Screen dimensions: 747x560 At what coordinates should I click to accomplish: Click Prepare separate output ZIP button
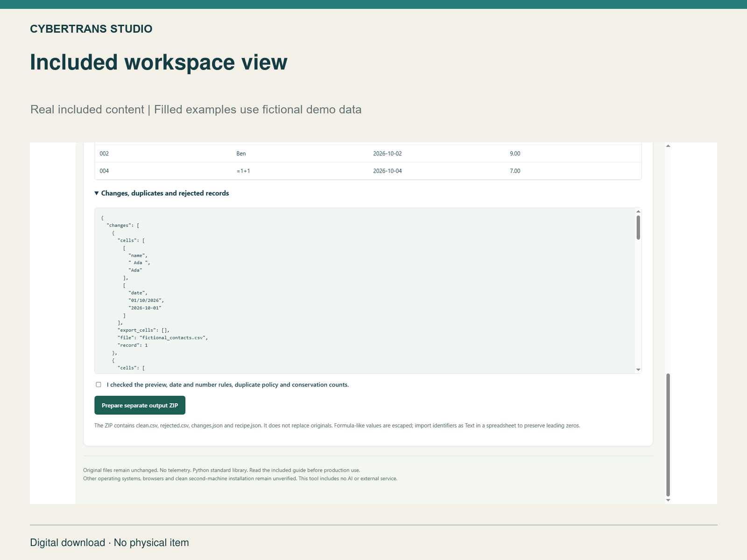140,405
